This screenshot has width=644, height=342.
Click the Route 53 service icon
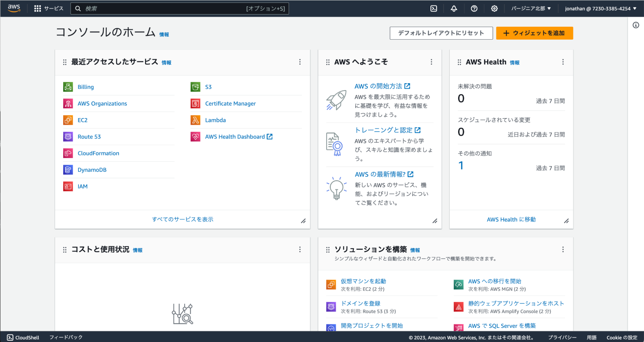pyautogui.click(x=68, y=137)
